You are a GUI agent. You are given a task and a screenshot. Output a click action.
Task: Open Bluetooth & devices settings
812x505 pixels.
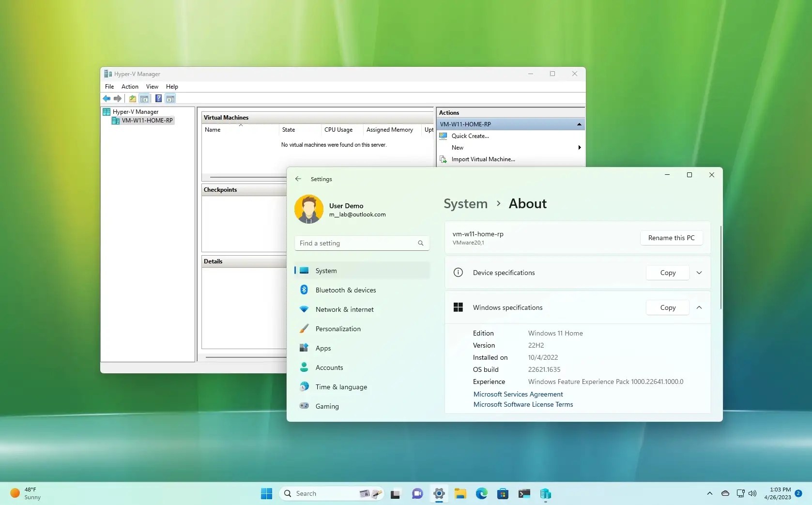pyautogui.click(x=345, y=290)
